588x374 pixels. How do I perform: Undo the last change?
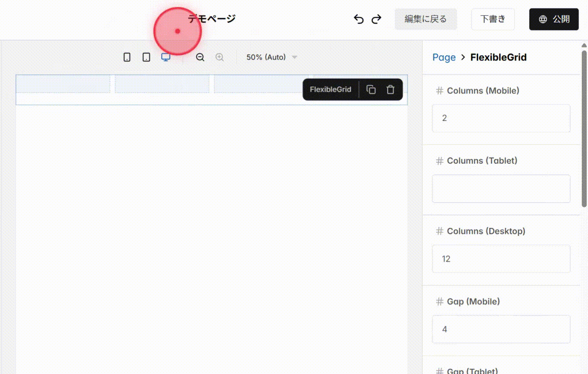tap(358, 19)
